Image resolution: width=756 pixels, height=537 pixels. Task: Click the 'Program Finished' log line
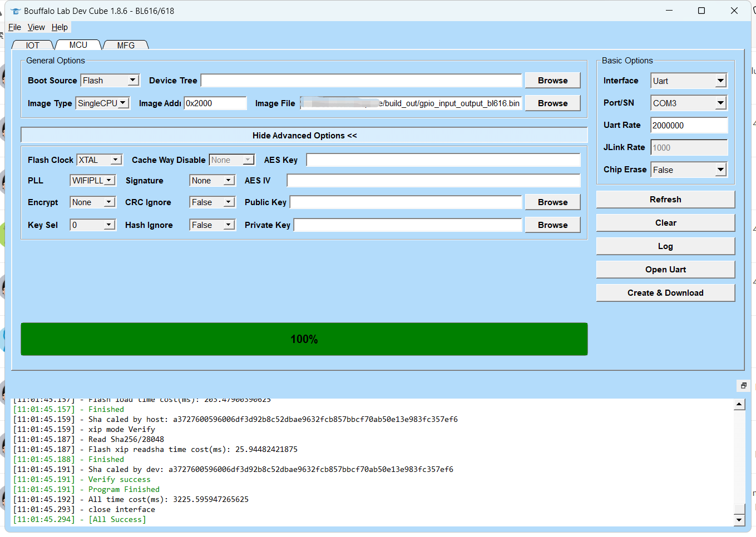86,490
